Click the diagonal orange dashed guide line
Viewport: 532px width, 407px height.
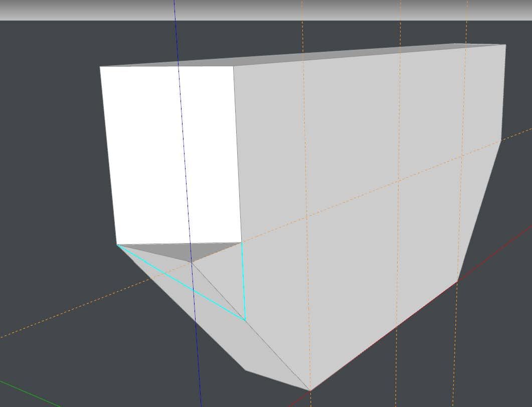point(75,311)
